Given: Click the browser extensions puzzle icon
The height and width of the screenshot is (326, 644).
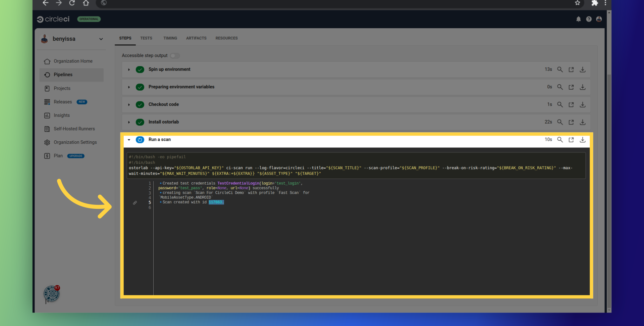Looking at the screenshot, I should [594, 3].
